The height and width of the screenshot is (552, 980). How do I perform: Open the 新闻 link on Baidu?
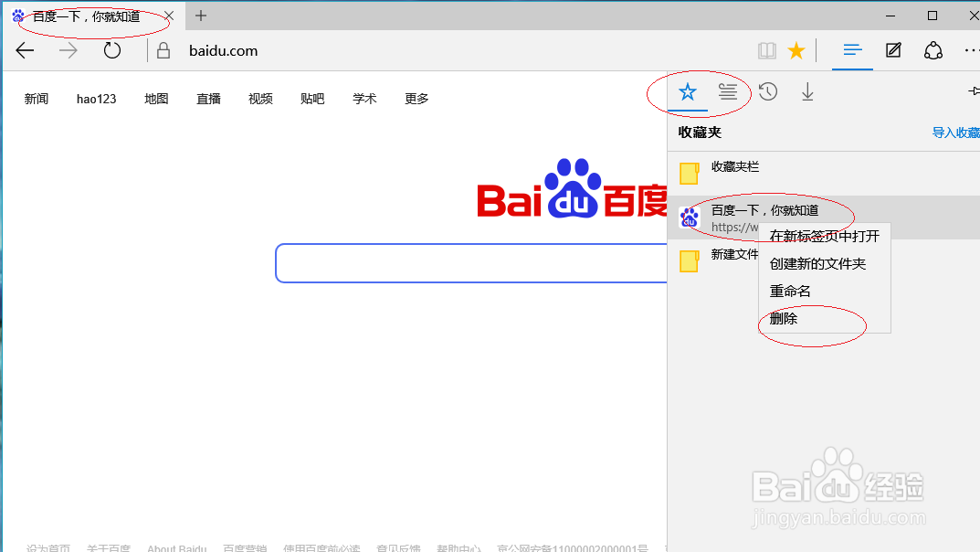pyautogui.click(x=37, y=99)
